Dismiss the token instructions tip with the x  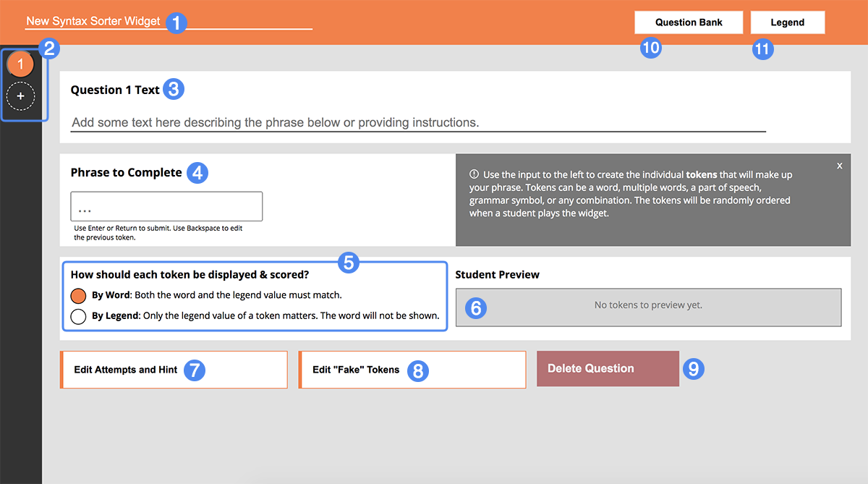click(839, 165)
